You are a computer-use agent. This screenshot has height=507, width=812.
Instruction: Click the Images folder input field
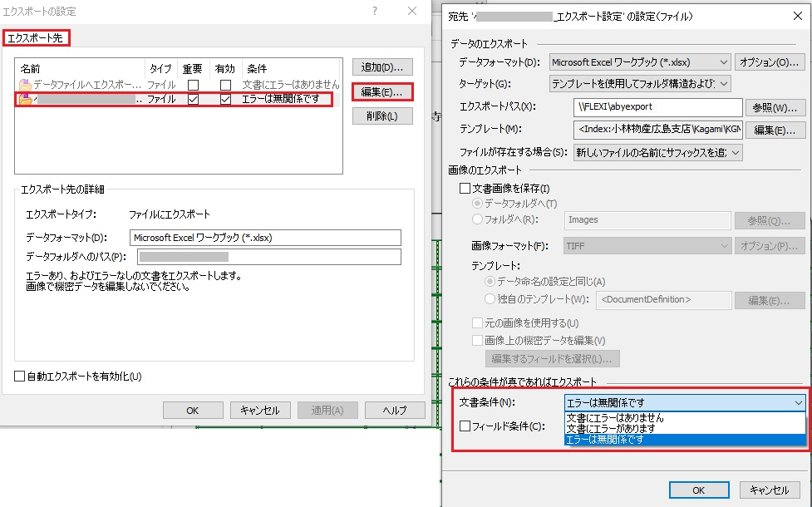click(x=647, y=220)
